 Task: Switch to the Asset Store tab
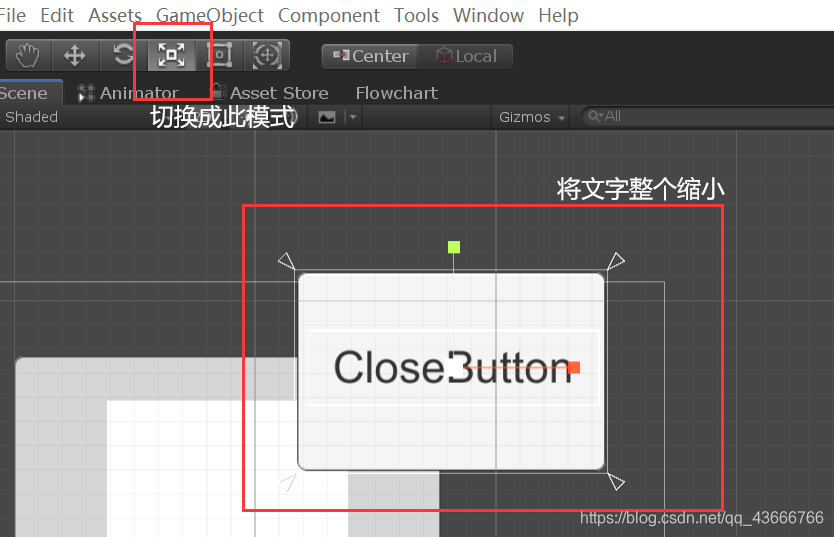[x=270, y=93]
